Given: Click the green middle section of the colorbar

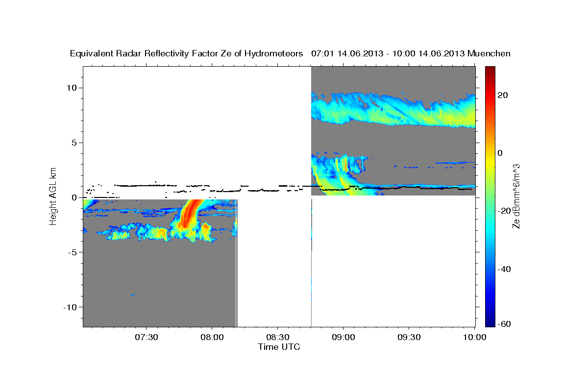Looking at the screenshot, I should click(490, 196).
